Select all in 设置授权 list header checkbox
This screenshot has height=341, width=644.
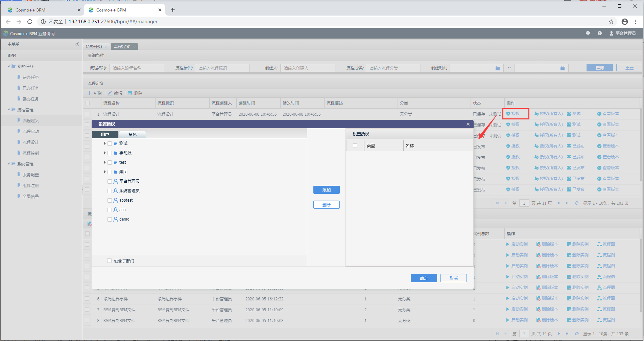click(355, 145)
